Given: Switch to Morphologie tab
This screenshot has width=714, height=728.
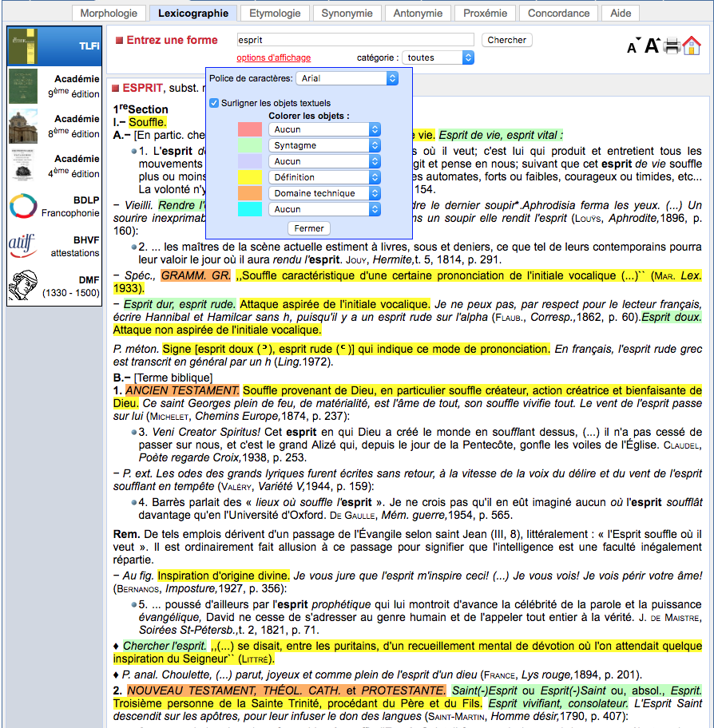Looking at the screenshot, I should coord(109,13).
